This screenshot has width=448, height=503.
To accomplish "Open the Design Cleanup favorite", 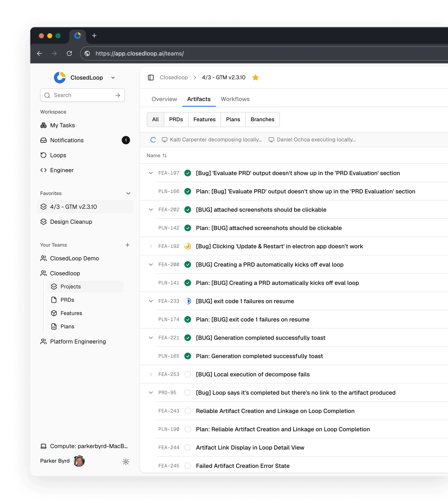I will click(x=71, y=222).
